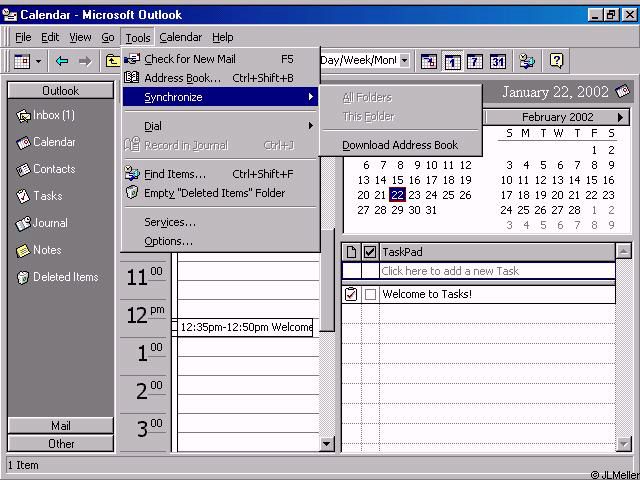The width and height of the screenshot is (640, 480).
Task: Mark Welcome to Tasks! complete checkbox
Action: [370, 294]
